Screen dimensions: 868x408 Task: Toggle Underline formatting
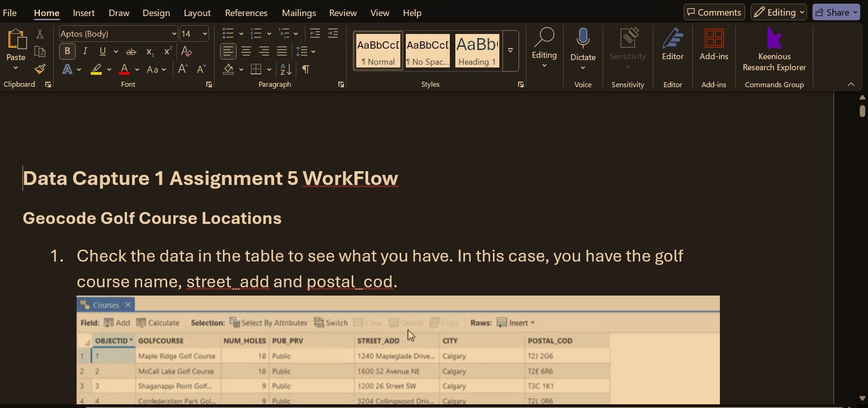pyautogui.click(x=103, y=51)
